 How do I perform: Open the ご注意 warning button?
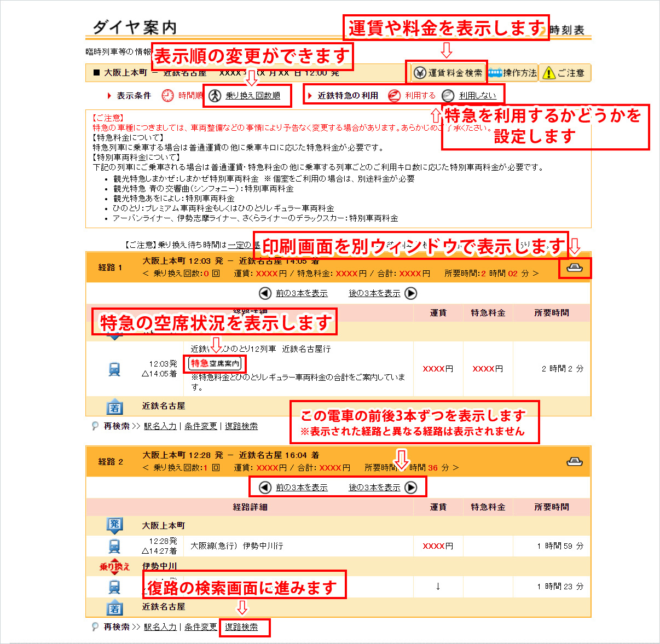coord(565,73)
